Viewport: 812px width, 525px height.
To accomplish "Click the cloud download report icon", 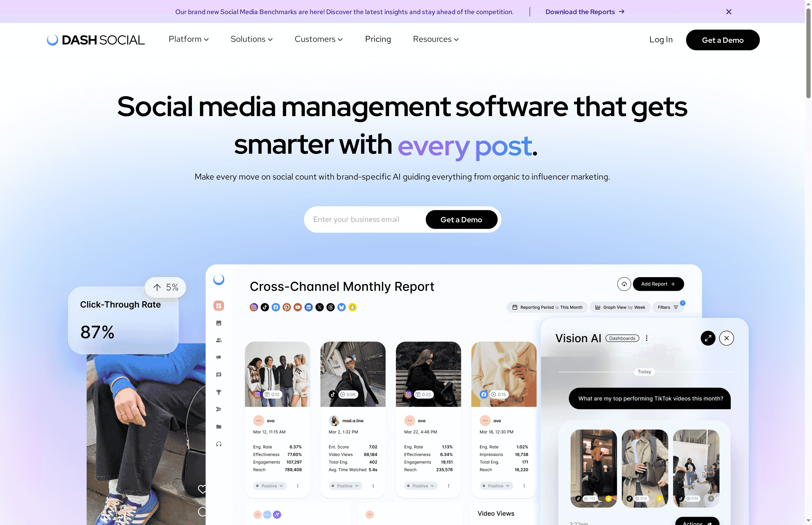I will [x=624, y=284].
